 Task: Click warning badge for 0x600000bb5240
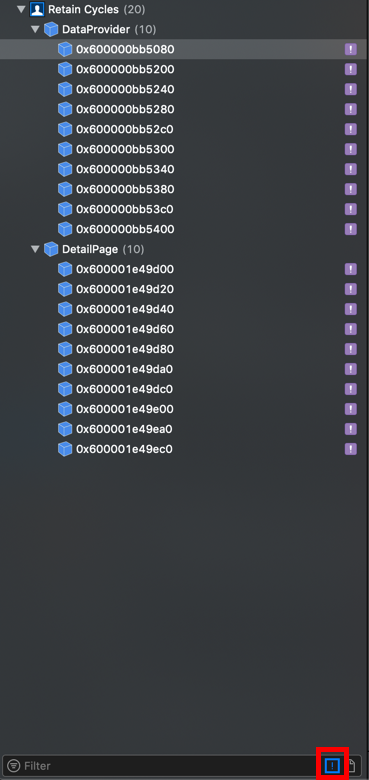[351, 90]
